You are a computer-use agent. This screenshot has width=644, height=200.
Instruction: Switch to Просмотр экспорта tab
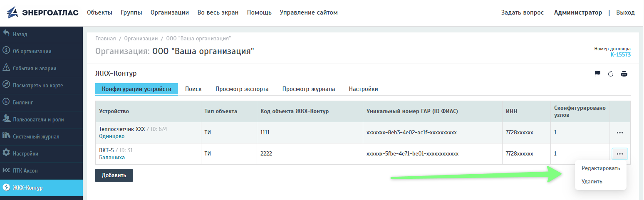click(242, 89)
